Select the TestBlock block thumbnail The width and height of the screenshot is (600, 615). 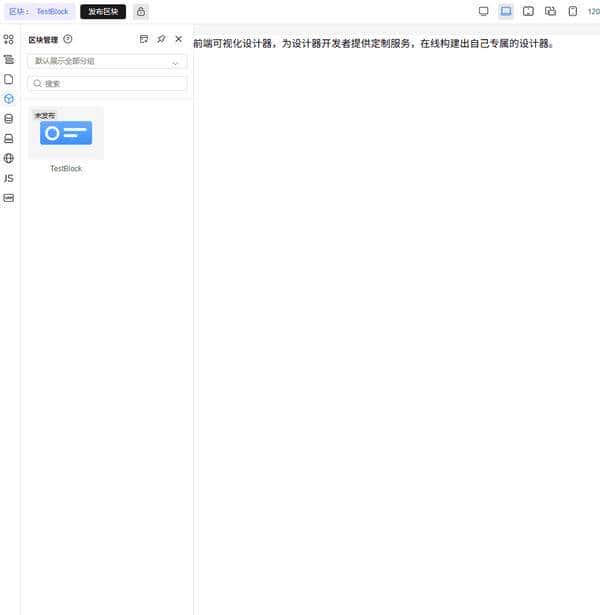66,133
